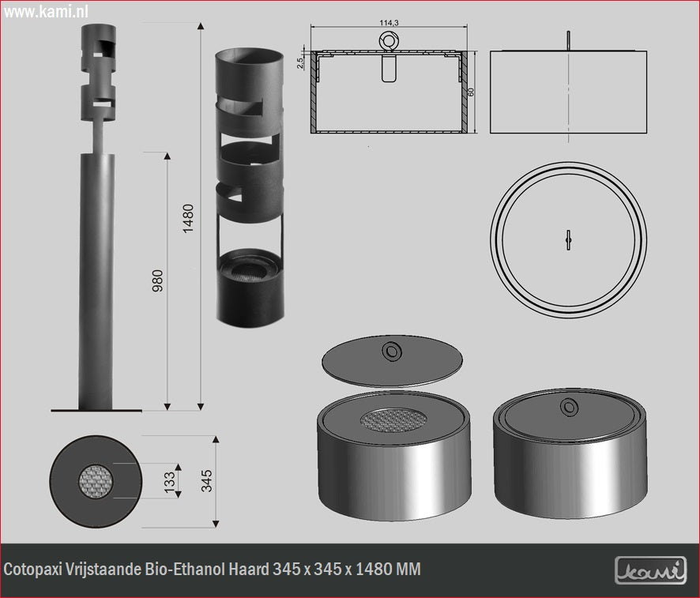Click the mesh grille of the open burner
The width and height of the screenshot is (700, 598).
392,419
